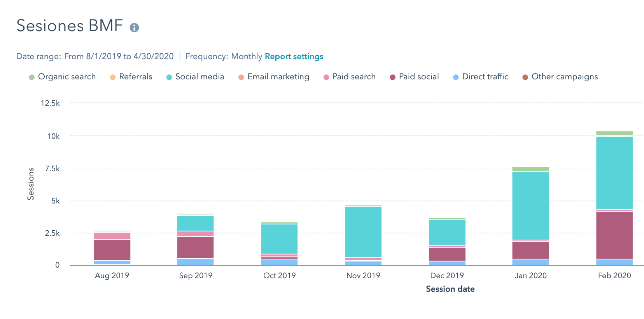Click the Email marketing legend dot
Viewport: 644px width, 319px height.
(241, 77)
